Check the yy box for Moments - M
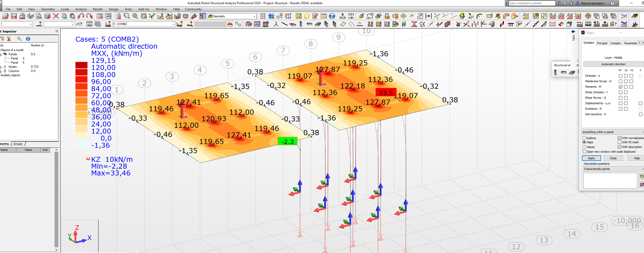Image resolution: width=644 pixels, height=253 pixels. 626,87
